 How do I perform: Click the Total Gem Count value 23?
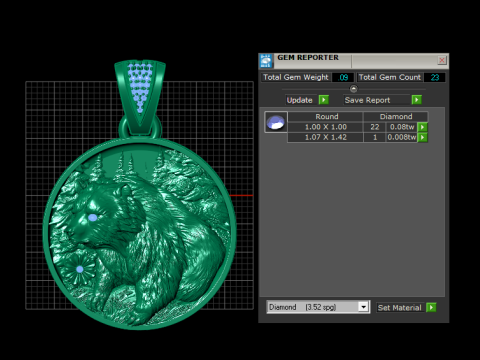(435, 77)
